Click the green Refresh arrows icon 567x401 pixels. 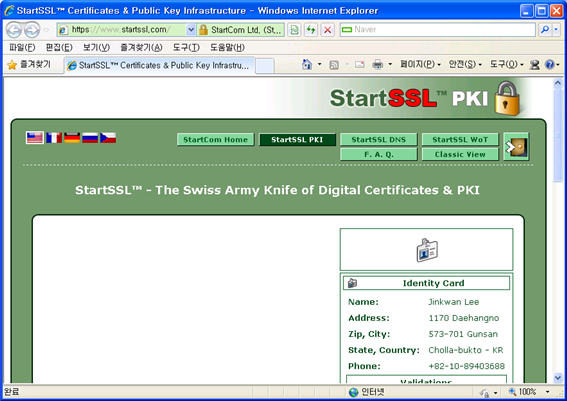click(311, 30)
